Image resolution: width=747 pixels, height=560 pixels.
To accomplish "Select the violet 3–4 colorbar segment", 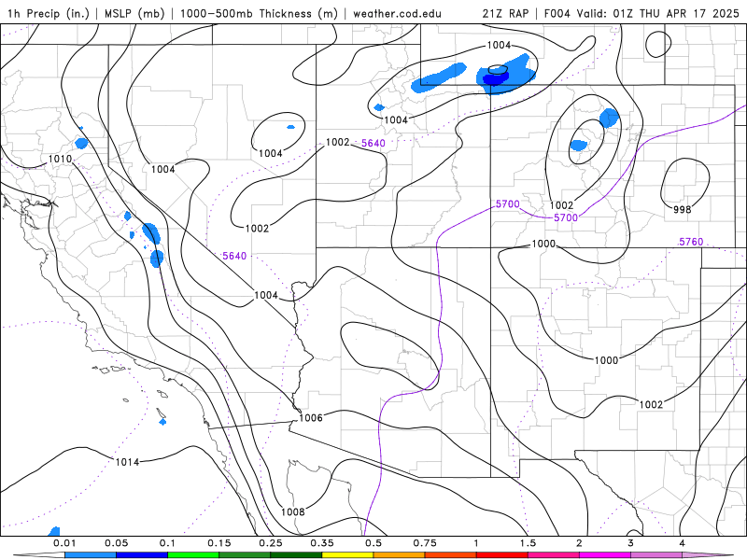I will (x=656, y=555).
